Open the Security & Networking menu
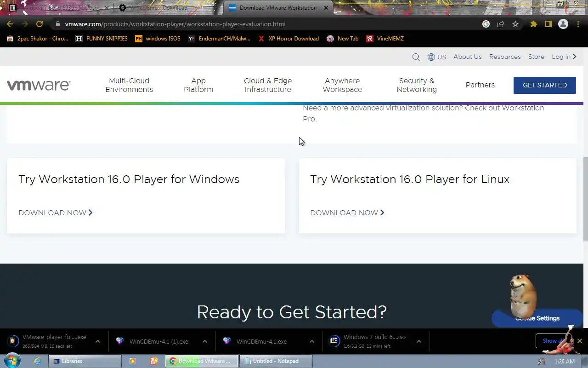This screenshot has height=368, width=588. pyautogui.click(x=417, y=85)
